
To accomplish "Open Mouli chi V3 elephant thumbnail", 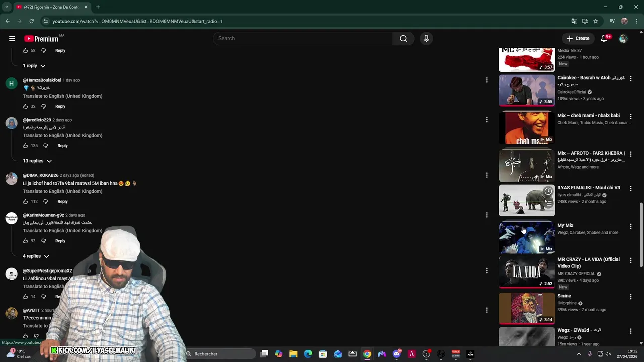I will pos(527,200).
